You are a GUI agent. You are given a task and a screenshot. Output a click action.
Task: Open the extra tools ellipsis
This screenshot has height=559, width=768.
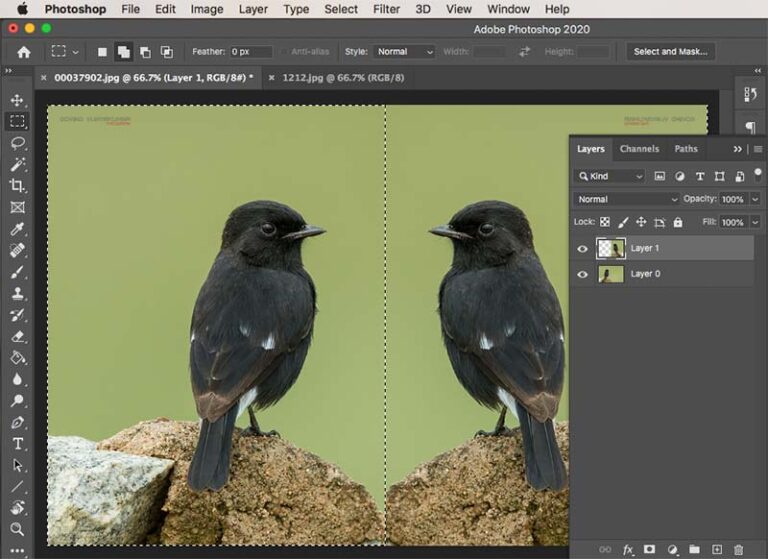[17, 551]
